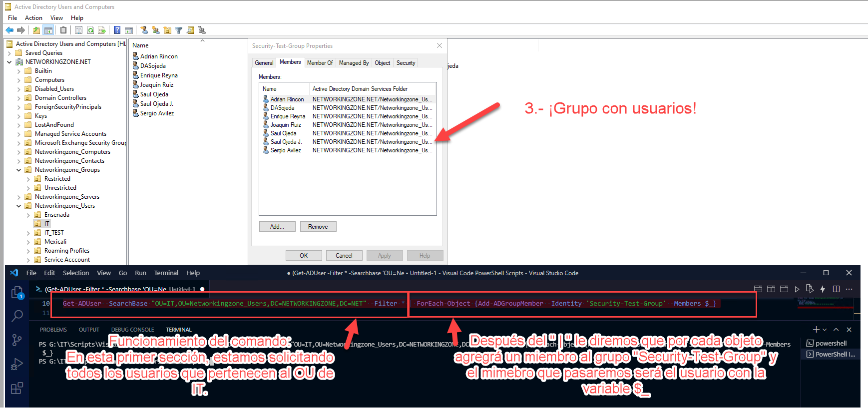Image resolution: width=868 pixels, height=413 pixels.
Task: Select the IT_TEST organizational unit
Action: pyautogui.click(x=54, y=233)
